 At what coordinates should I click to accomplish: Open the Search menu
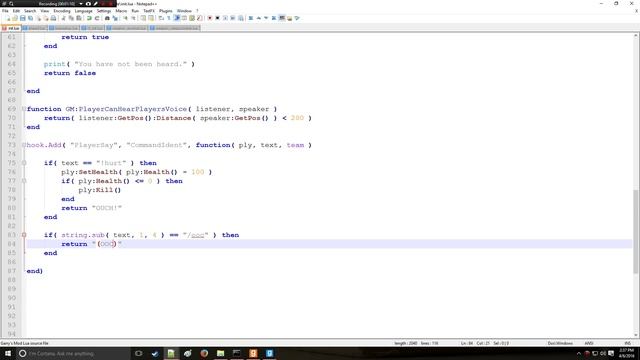[x=30, y=11]
